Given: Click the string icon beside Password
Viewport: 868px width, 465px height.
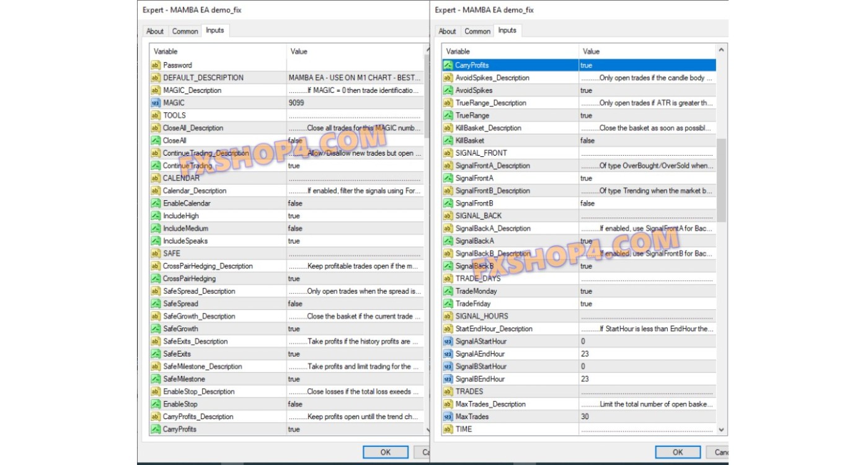Looking at the screenshot, I should (x=156, y=65).
